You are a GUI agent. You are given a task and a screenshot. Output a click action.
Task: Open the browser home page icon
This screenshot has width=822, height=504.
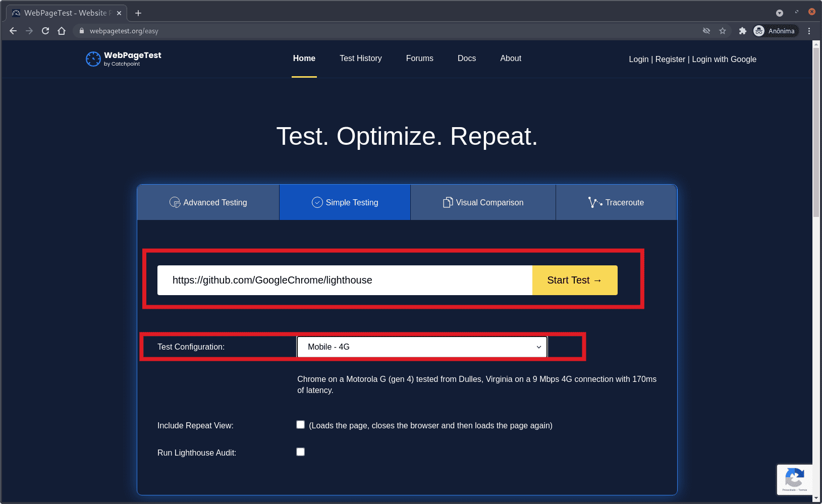(x=62, y=31)
